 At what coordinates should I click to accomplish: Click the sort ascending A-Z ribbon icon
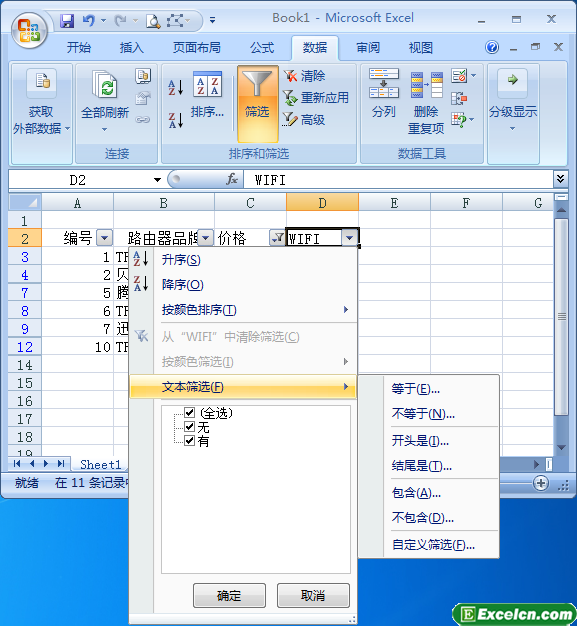click(x=176, y=87)
